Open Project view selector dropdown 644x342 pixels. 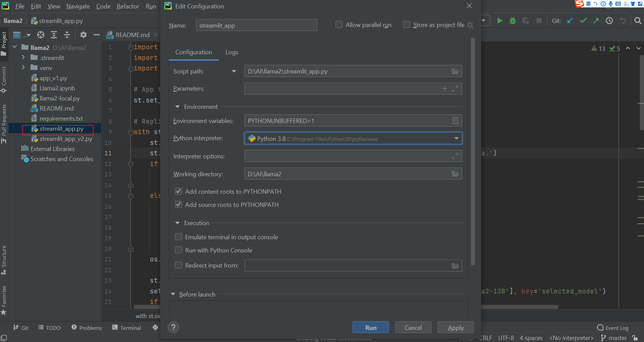coord(22,35)
